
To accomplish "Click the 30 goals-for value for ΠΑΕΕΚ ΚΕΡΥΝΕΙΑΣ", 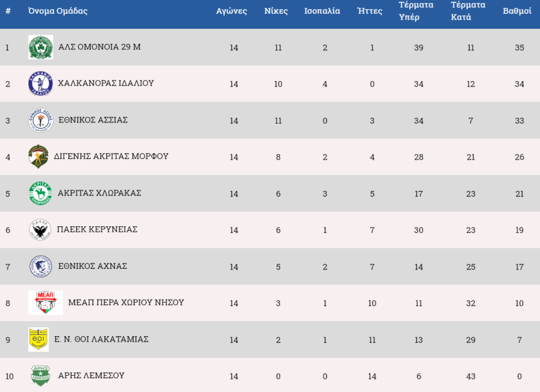I will (x=418, y=230).
